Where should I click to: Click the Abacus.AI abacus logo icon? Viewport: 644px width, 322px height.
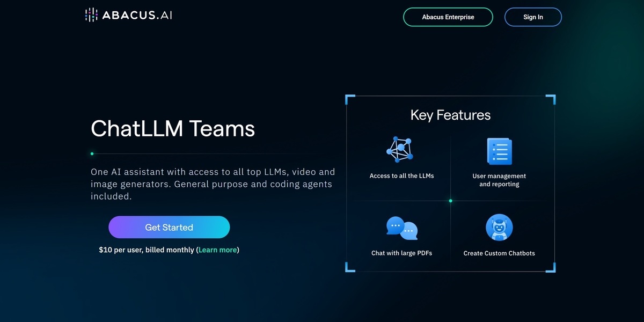pyautogui.click(x=91, y=15)
